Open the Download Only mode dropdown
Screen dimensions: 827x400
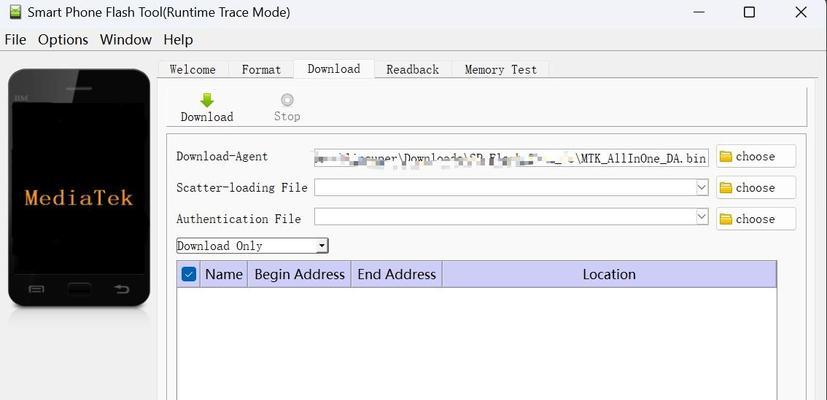click(x=252, y=246)
